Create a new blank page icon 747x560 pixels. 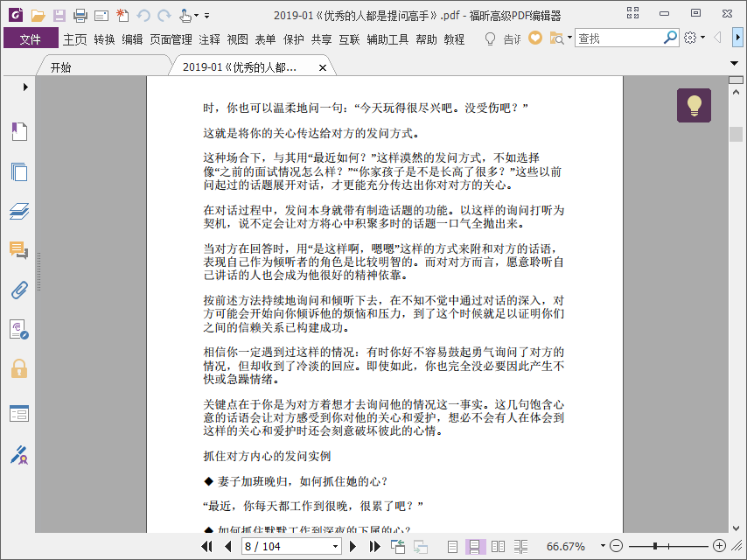(x=122, y=16)
